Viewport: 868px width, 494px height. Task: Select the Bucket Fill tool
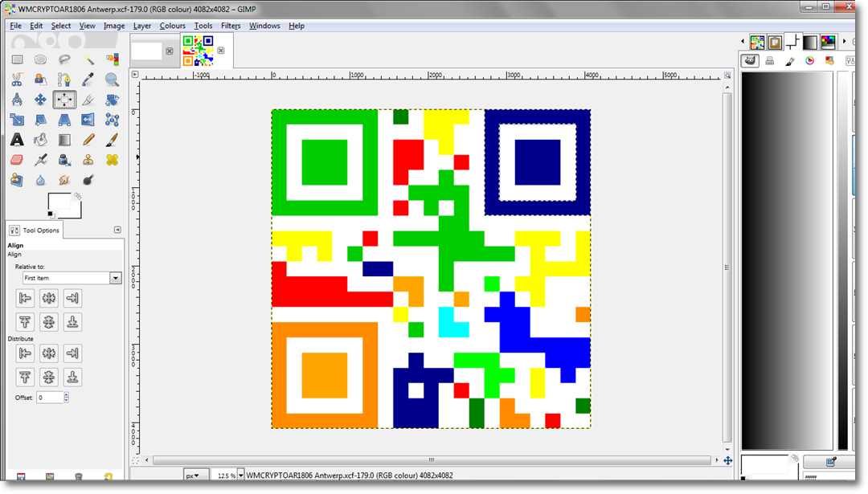coord(40,140)
